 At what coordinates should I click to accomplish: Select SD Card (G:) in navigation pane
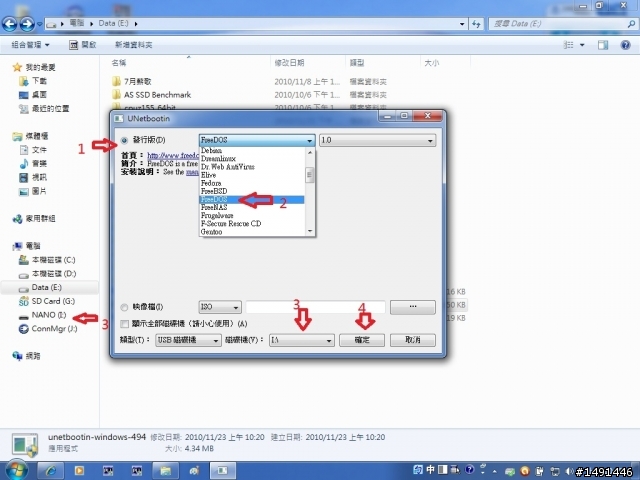click(47, 301)
